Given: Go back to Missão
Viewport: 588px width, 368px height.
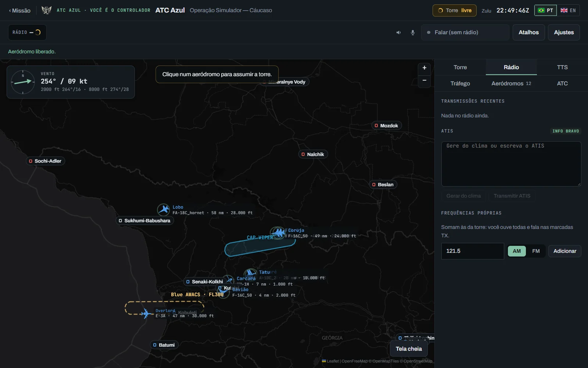Looking at the screenshot, I should point(20,10).
